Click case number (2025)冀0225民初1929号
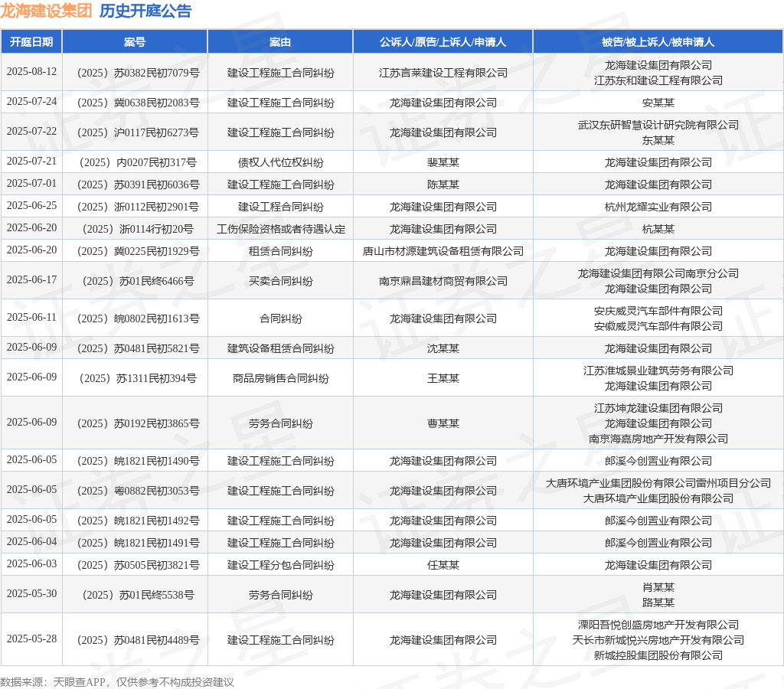Viewport: 784px width, 689px height. point(138,252)
